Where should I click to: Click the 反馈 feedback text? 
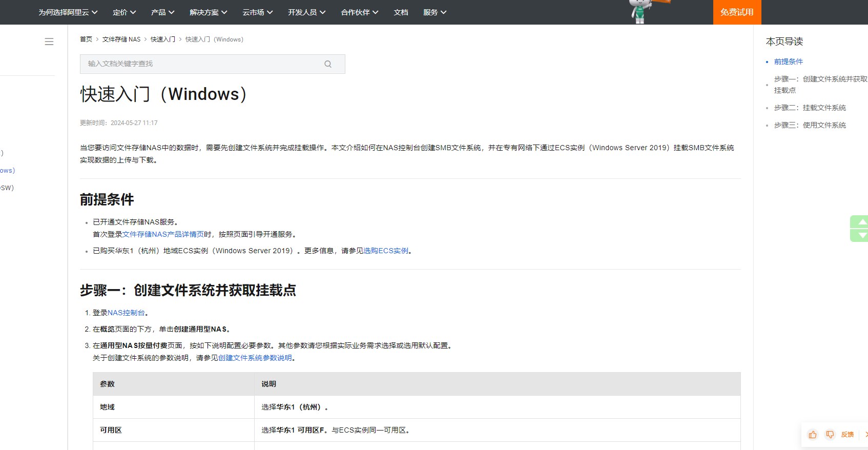[848, 435]
